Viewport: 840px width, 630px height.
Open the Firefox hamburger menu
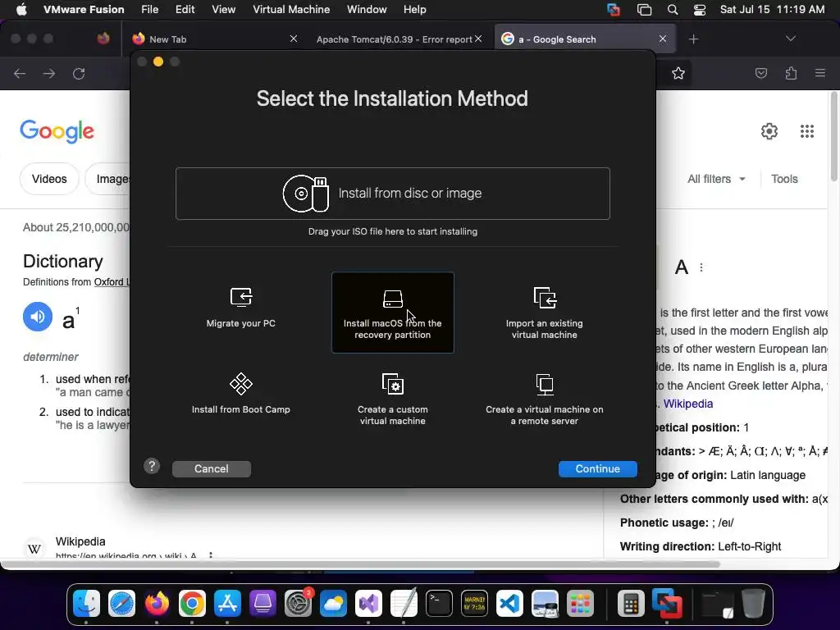[820, 73]
